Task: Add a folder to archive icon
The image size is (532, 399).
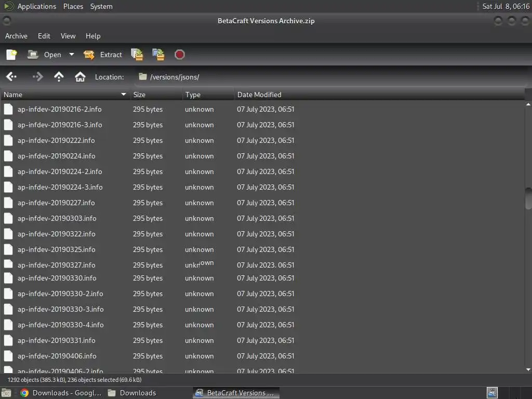Action: coord(158,55)
